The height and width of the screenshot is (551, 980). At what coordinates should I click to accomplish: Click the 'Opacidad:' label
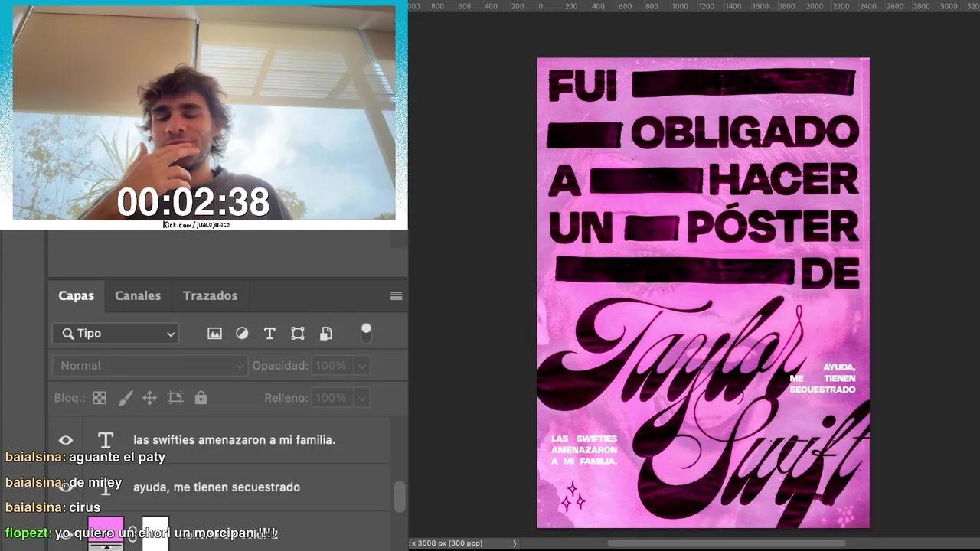tap(280, 366)
